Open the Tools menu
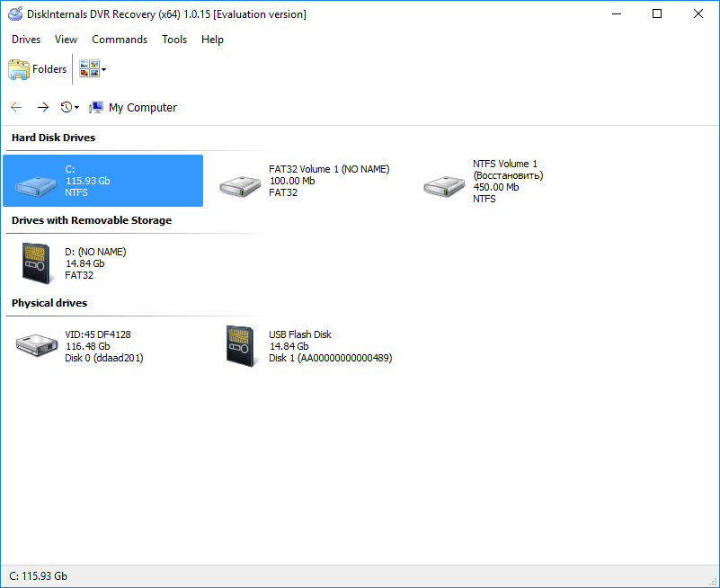720x588 pixels. coord(174,40)
